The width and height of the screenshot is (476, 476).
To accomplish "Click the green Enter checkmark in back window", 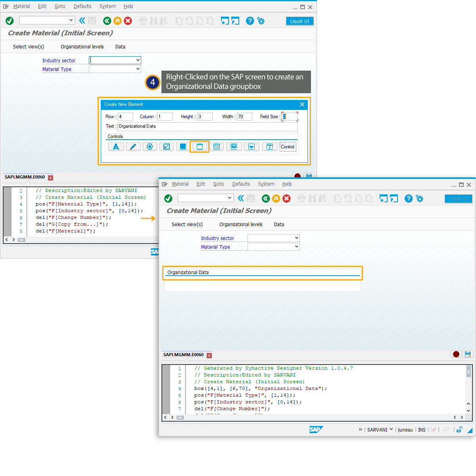I will (10, 21).
